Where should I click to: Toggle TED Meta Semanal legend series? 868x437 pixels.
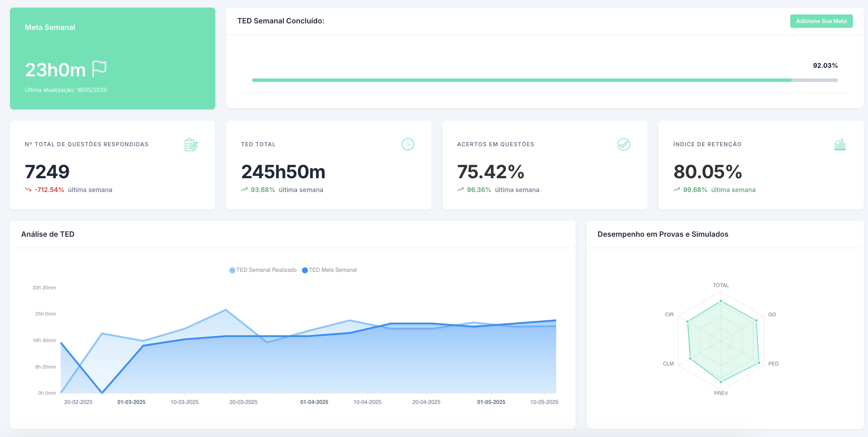point(329,270)
